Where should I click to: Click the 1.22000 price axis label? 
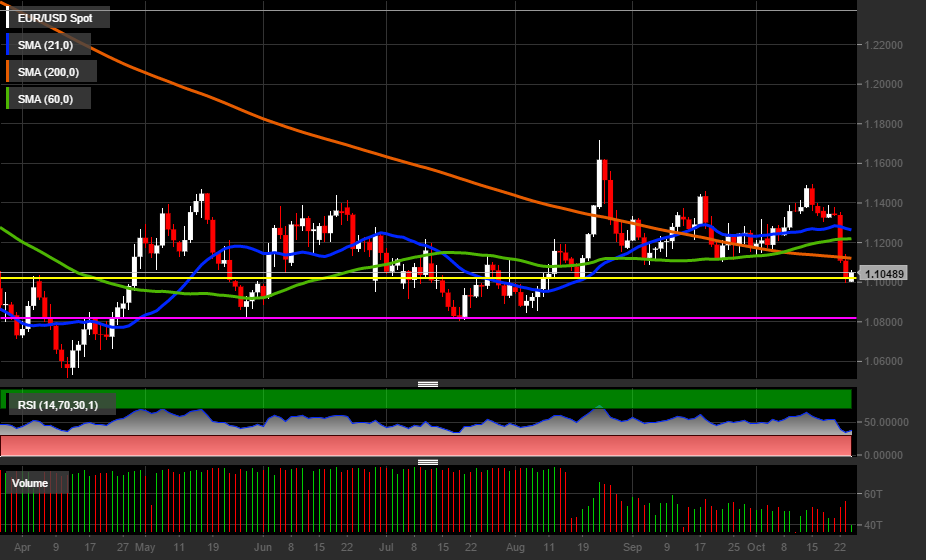[x=885, y=45]
